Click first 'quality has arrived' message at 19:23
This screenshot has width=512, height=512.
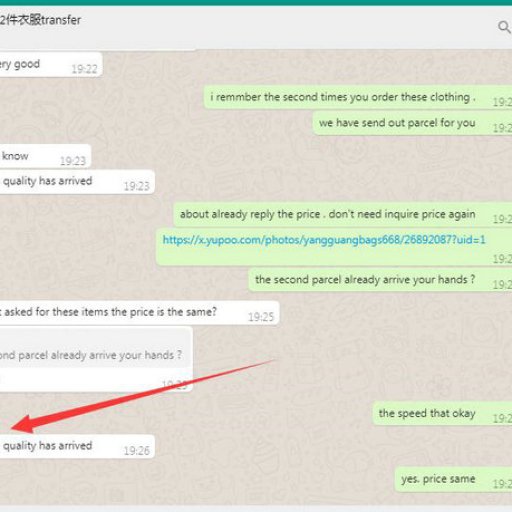click(77, 182)
